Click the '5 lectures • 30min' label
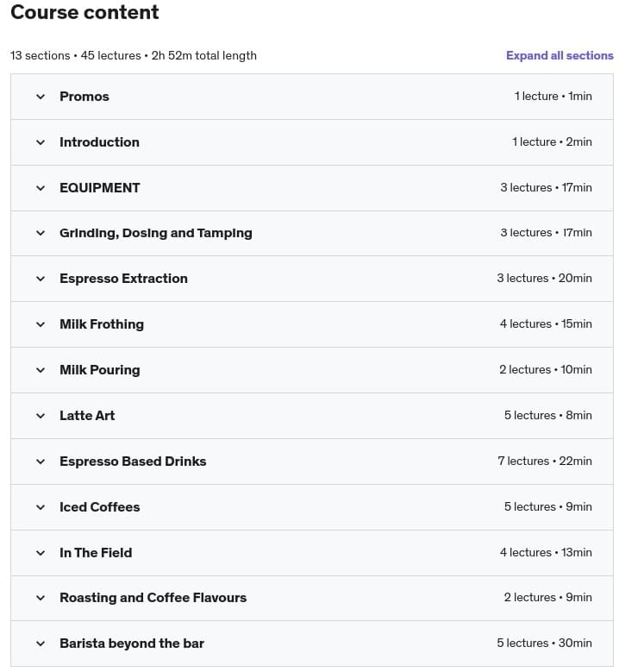This screenshot has height=672, width=619. coord(544,644)
